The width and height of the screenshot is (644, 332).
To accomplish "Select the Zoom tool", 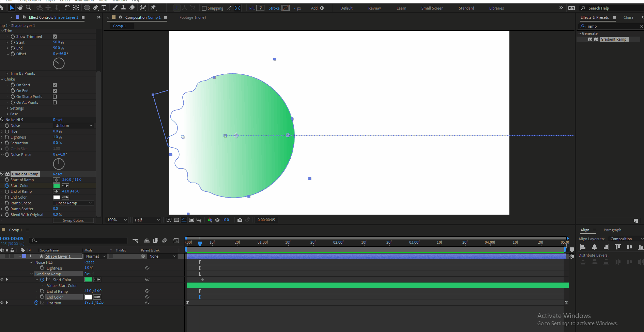I will [x=29, y=8].
